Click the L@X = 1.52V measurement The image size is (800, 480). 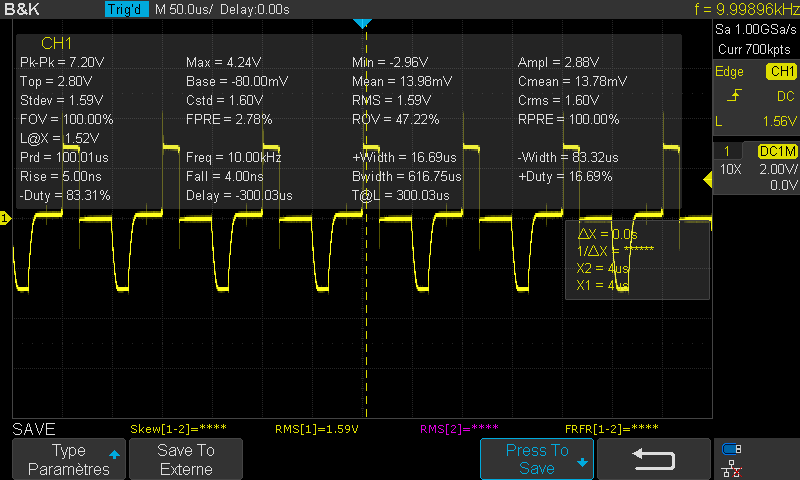(x=59, y=138)
